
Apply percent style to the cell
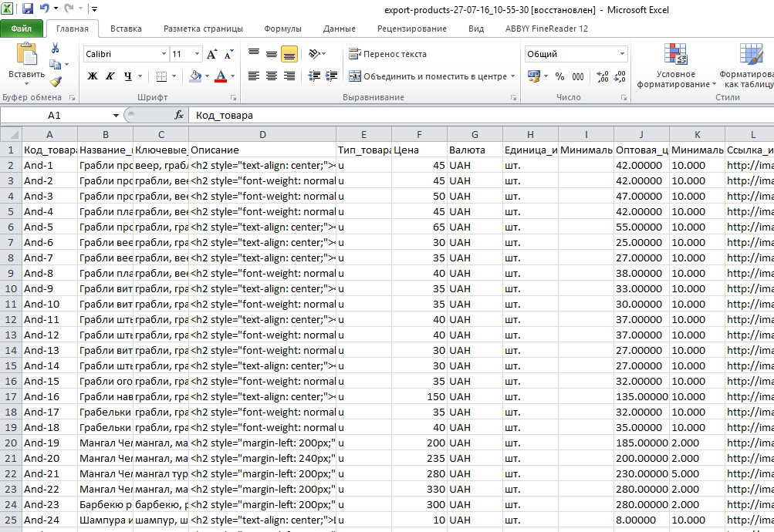click(x=559, y=76)
